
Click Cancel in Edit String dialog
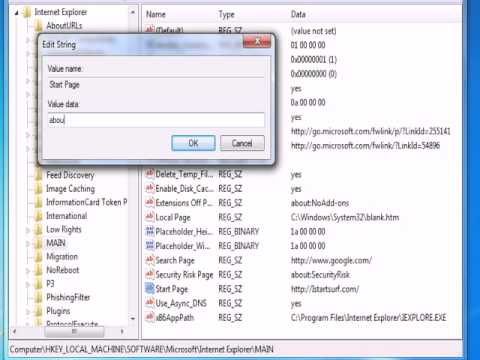pyautogui.click(x=242, y=143)
